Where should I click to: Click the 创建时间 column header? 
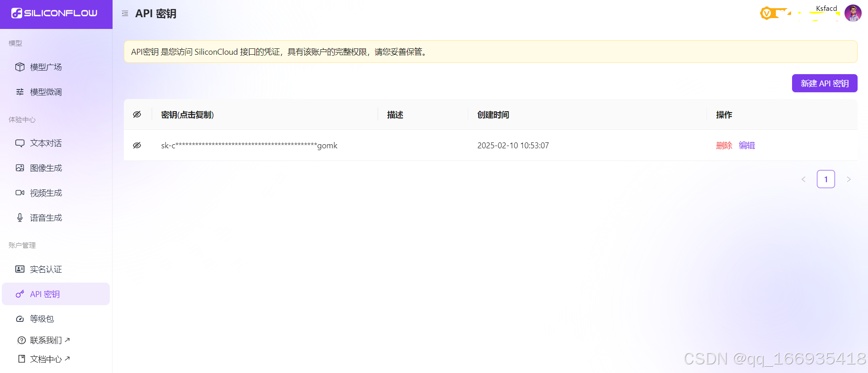493,115
